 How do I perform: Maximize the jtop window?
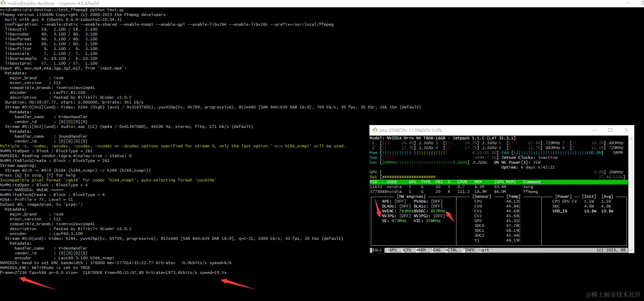click(x=610, y=130)
